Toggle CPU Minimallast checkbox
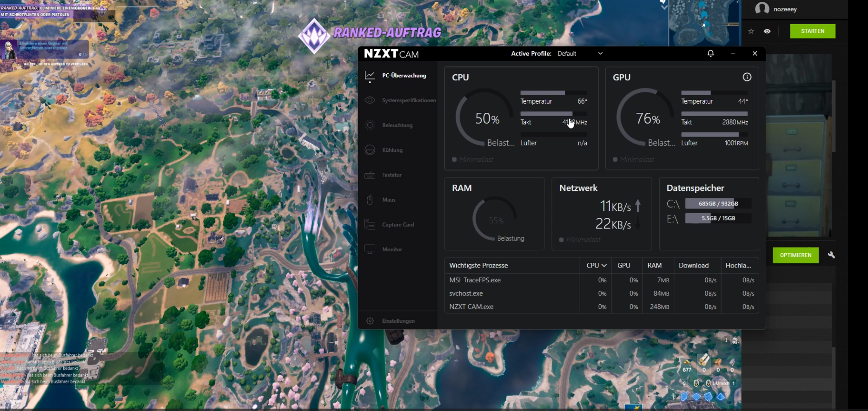Viewport: 868px width, 411px height. tap(454, 159)
